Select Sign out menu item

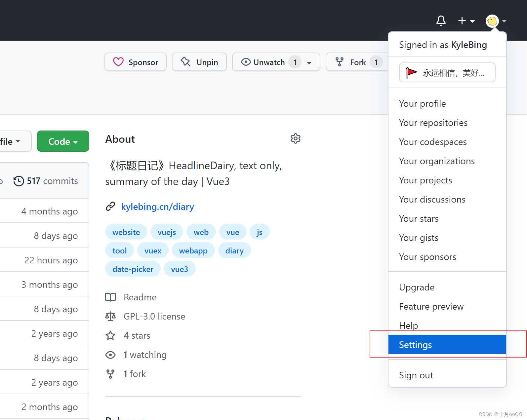point(447,375)
